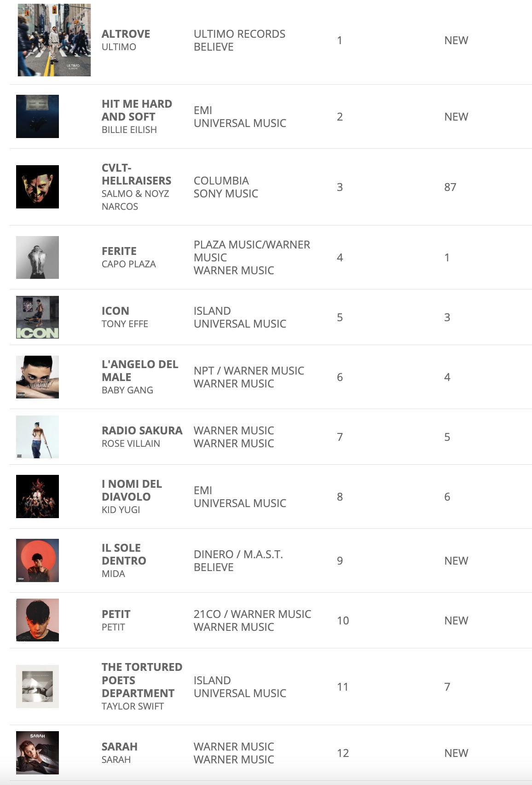The width and height of the screenshot is (532, 785).
Task: Open the Radio Sakura album cover
Action: pos(37,437)
